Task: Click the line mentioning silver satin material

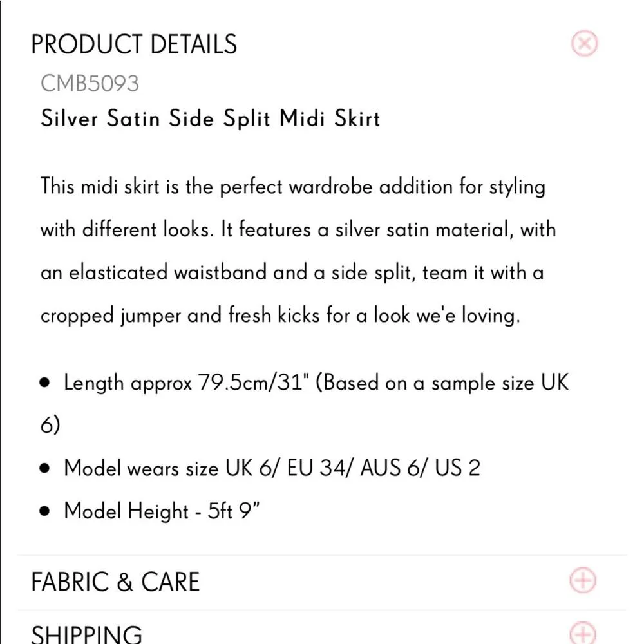Action: [298, 230]
